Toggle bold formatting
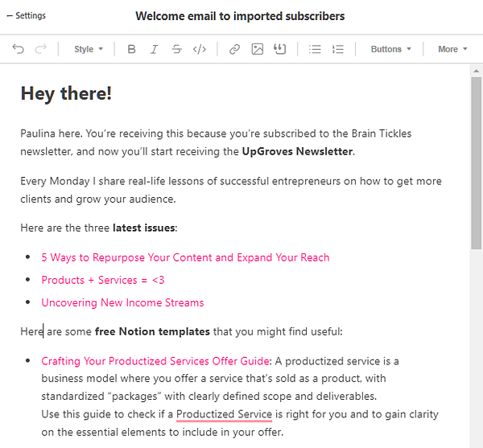This screenshot has height=448, width=483. [131, 49]
